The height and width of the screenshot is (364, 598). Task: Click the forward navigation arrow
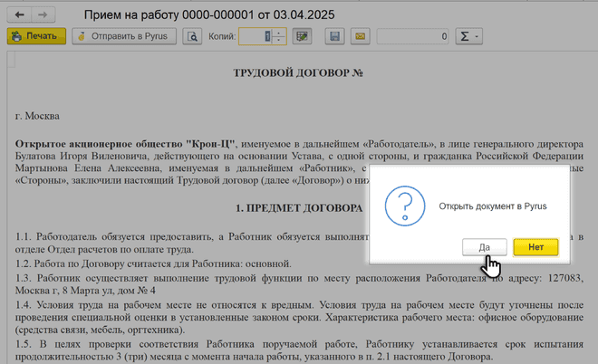coord(42,15)
